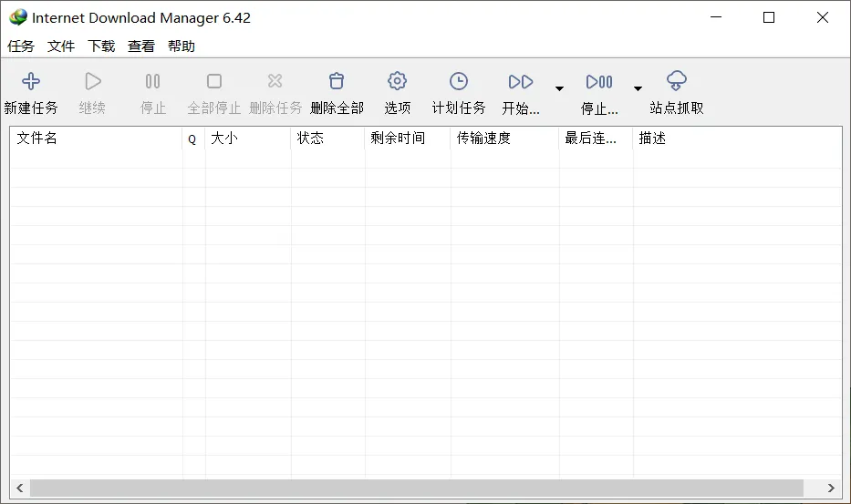Sort by 剩余时间 column header
The height and width of the screenshot is (504, 851).
(x=408, y=139)
